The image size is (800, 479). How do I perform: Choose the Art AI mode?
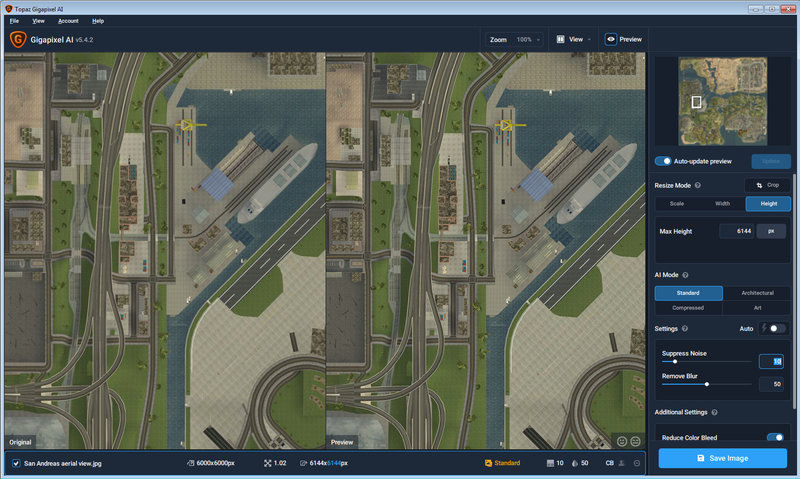(x=757, y=308)
